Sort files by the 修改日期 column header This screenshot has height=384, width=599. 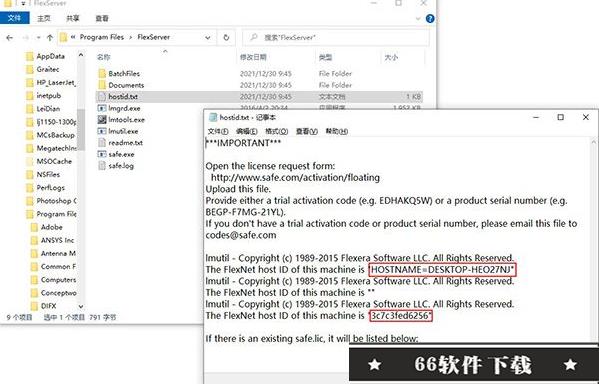click(x=253, y=57)
